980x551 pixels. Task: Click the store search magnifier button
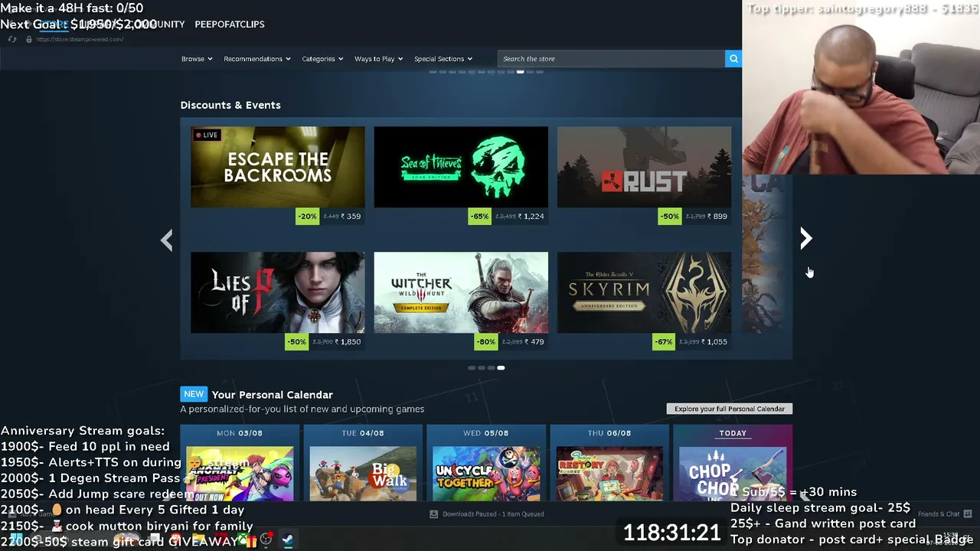click(x=733, y=59)
